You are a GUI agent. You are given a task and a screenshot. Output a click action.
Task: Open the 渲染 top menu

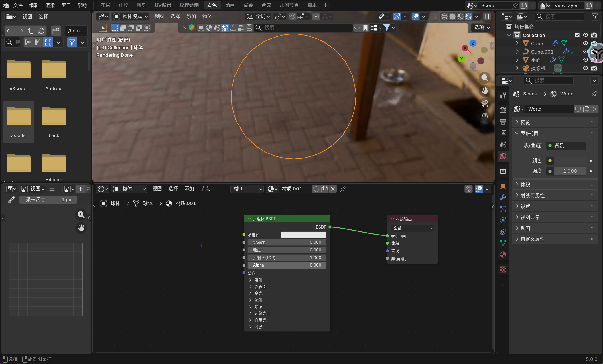click(x=50, y=5)
